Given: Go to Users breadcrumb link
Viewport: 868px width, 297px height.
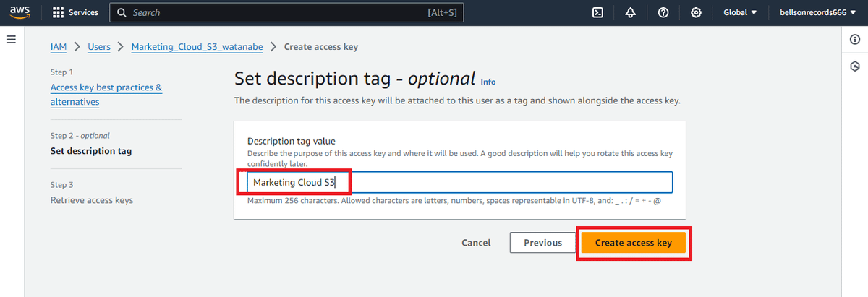Looking at the screenshot, I should click(99, 46).
